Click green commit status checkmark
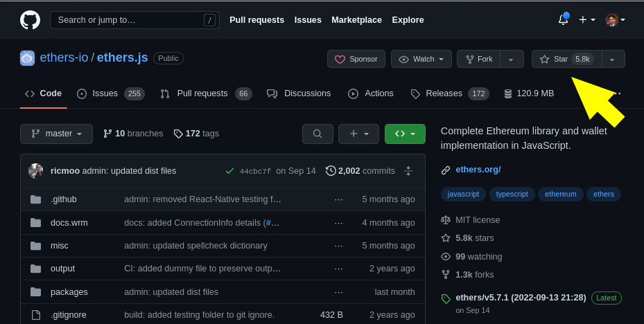This screenshot has height=324, width=644. pos(229,171)
